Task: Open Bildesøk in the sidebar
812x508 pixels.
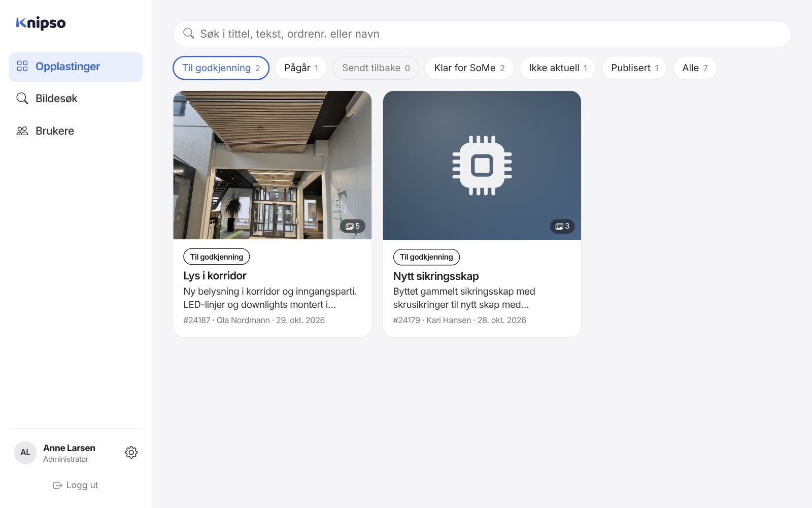Action: (x=76, y=99)
